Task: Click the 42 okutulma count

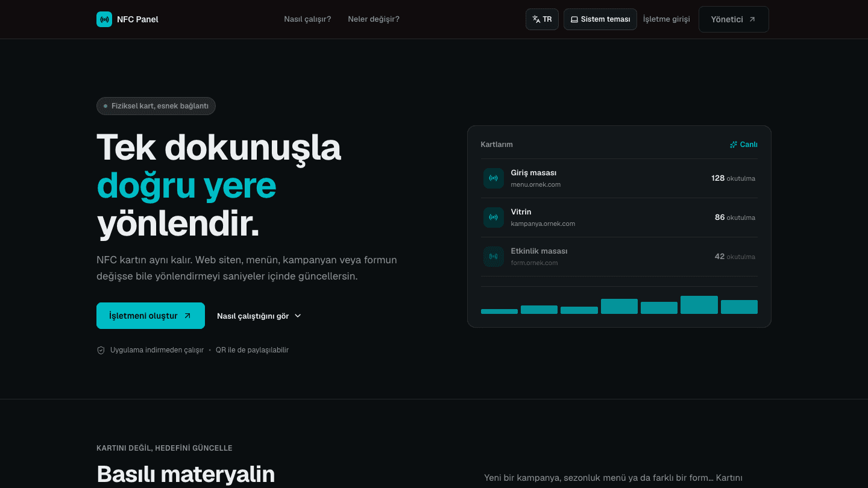Action: point(735,257)
